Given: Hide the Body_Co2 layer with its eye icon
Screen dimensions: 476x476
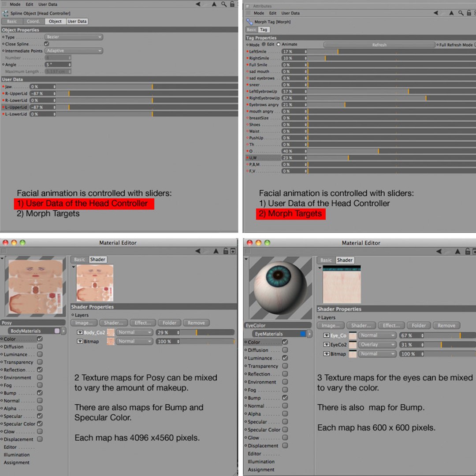Looking at the screenshot, I should 80,332.
